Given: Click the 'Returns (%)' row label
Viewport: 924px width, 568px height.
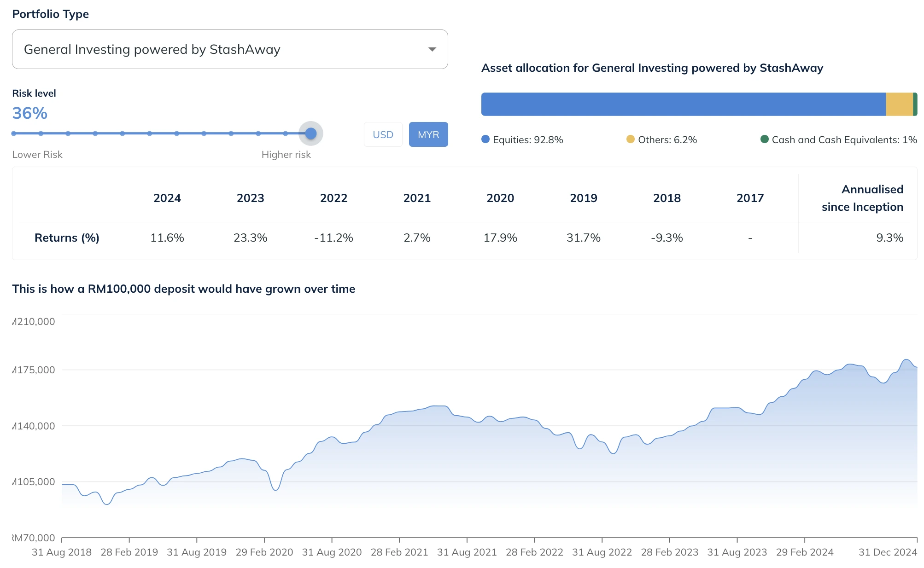Looking at the screenshot, I should click(x=67, y=238).
